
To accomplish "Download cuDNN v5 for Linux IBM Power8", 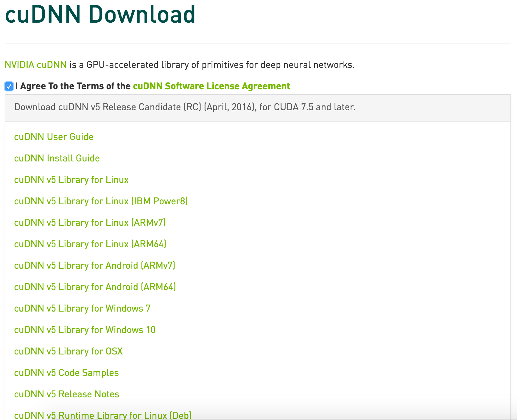I will coord(101,201).
